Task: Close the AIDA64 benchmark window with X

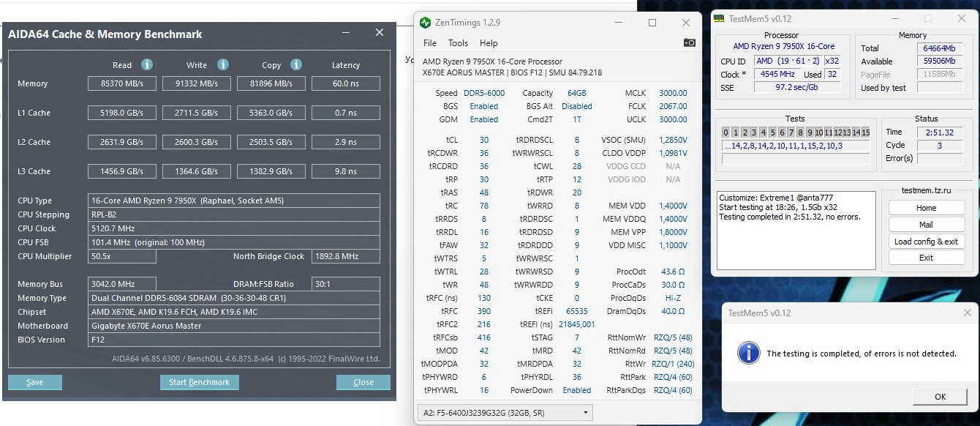Action: (379, 33)
